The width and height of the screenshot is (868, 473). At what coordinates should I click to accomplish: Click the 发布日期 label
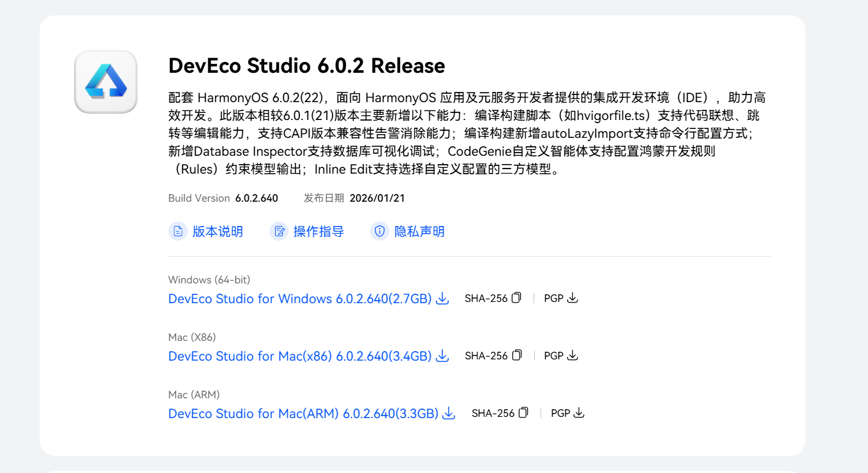[324, 198]
